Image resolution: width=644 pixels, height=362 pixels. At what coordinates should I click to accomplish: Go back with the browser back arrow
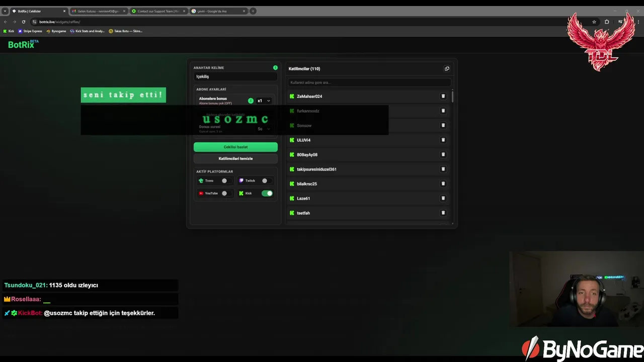(6, 22)
